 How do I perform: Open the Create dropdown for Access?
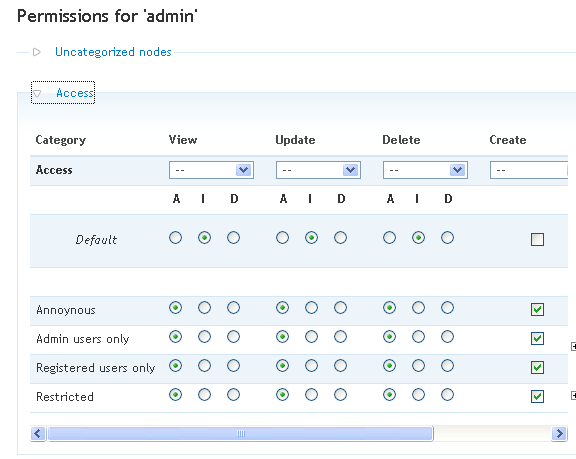[x=529, y=170]
